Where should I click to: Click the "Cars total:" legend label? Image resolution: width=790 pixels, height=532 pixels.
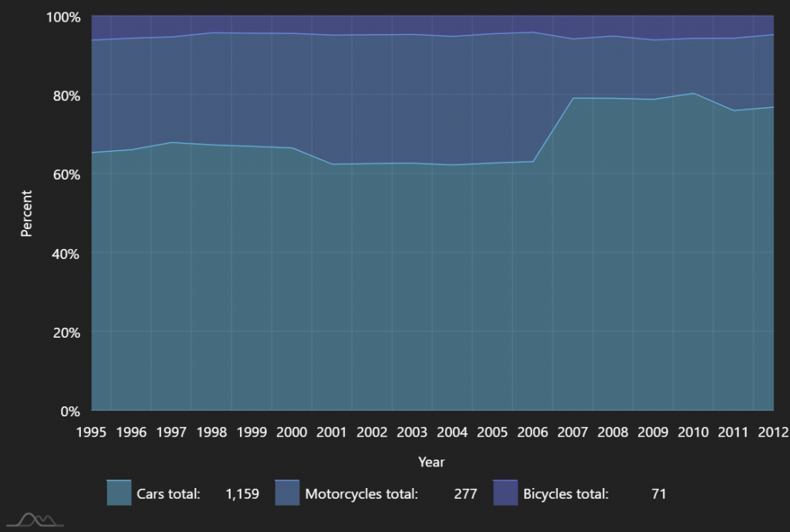pyautogui.click(x=168, y=493)
